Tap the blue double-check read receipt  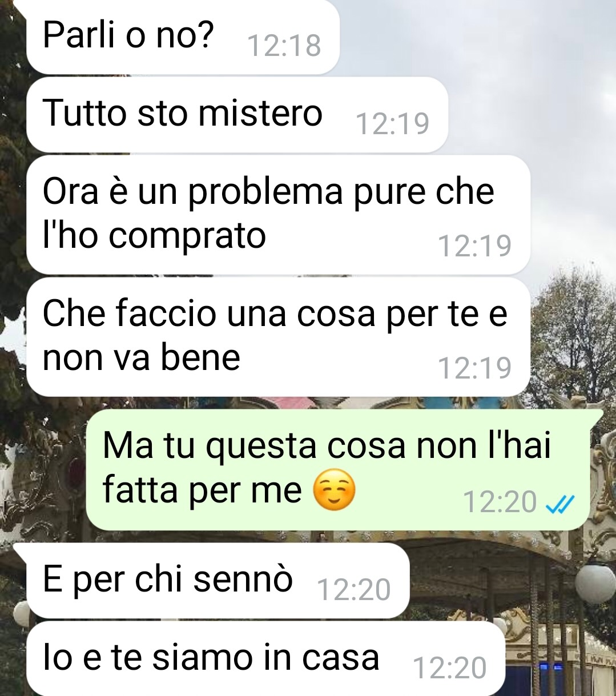pyautogui.click(x=559, y=503)
